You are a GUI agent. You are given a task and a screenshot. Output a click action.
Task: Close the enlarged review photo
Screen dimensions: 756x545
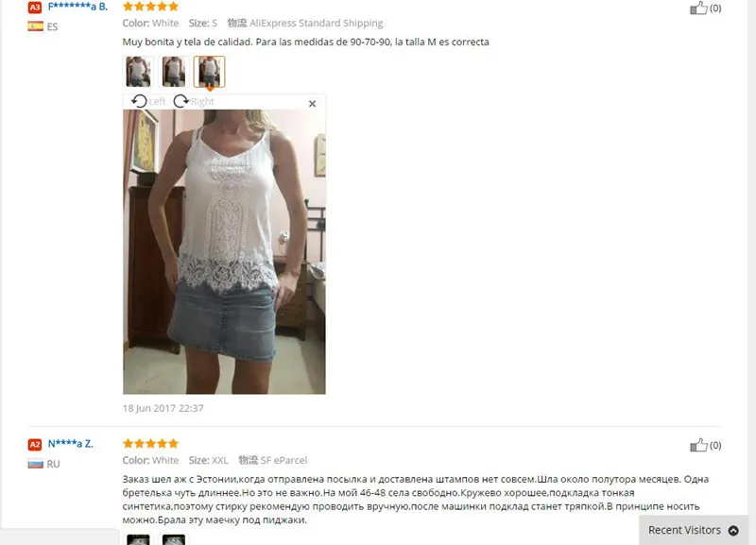tap(312, 104)
